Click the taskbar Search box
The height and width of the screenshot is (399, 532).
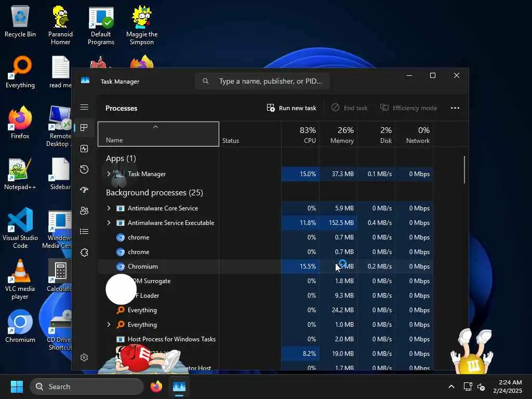[87, 387]
